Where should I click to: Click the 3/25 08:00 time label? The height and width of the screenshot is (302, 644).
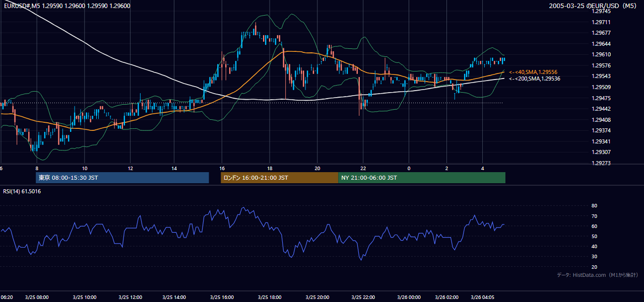pos(36,297)
